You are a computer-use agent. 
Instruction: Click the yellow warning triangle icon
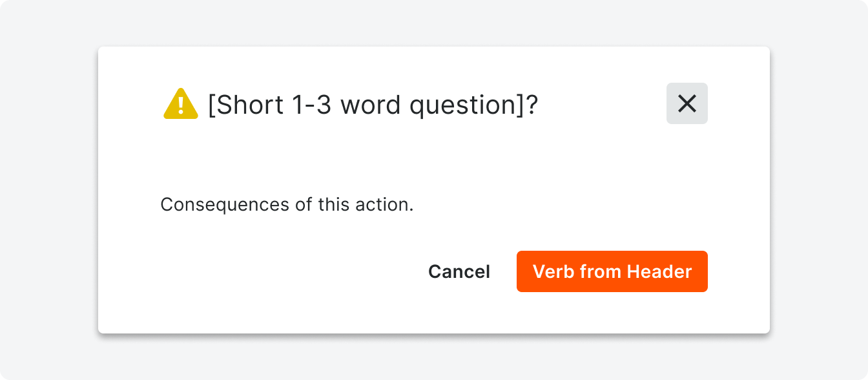[181, 104]
